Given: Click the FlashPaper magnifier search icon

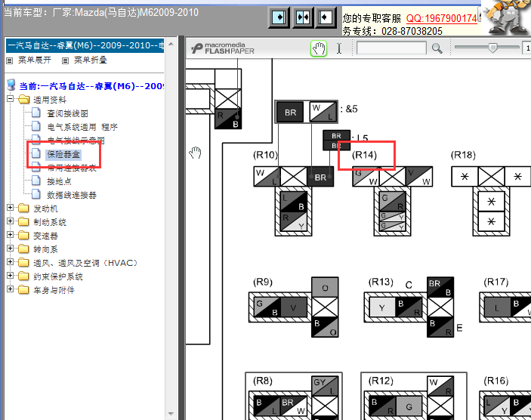Looking at the screenshot, I should click(437, 49).
